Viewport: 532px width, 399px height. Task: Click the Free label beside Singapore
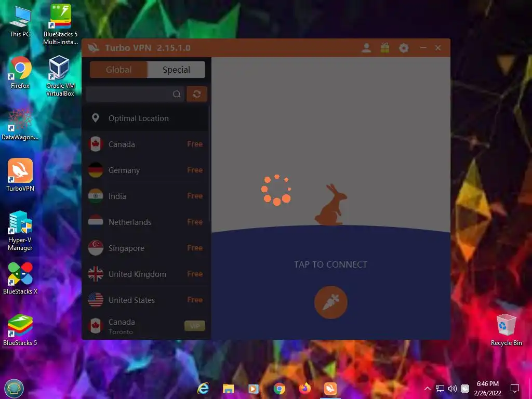pos(195,248)
